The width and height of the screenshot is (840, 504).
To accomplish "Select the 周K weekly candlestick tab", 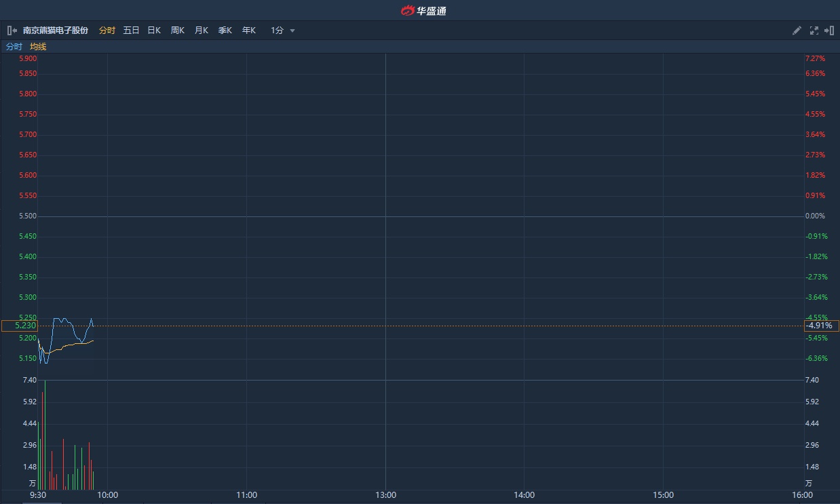I will coord(178,31).
